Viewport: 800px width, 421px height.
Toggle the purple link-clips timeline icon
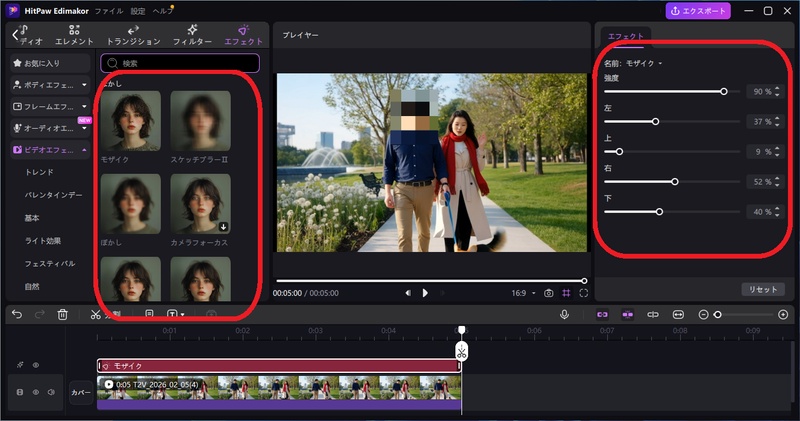pos(603,314)
